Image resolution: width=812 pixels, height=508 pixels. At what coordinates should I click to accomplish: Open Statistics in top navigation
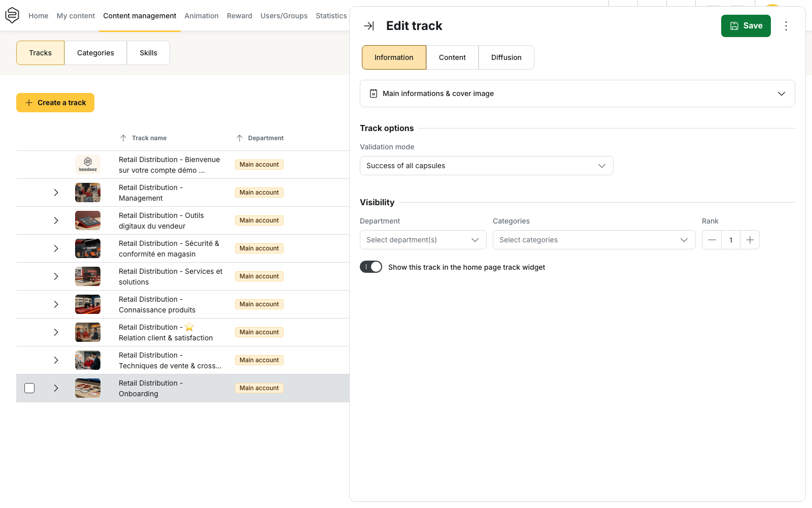[x=331, y=16]
